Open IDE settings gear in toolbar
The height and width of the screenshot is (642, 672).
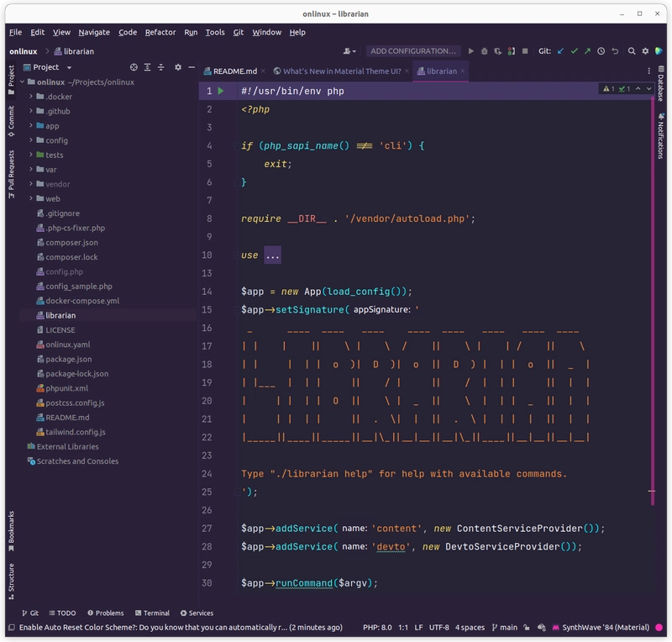pyautogui.click(x=645, y=51)
